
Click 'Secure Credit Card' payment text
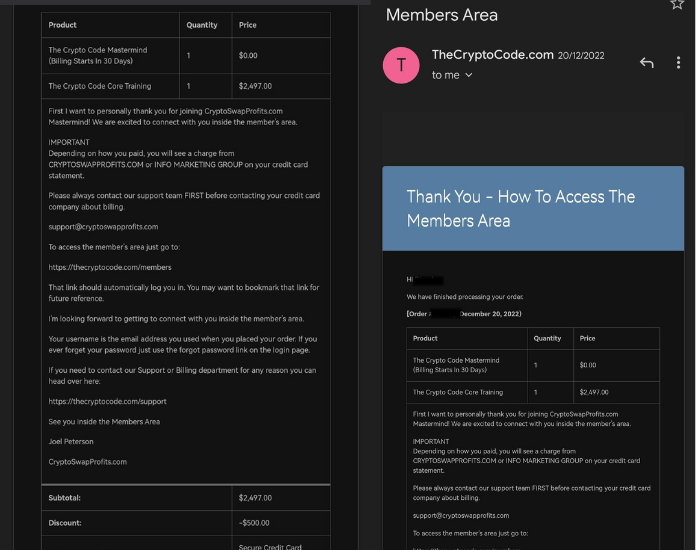tap(270, 547)
